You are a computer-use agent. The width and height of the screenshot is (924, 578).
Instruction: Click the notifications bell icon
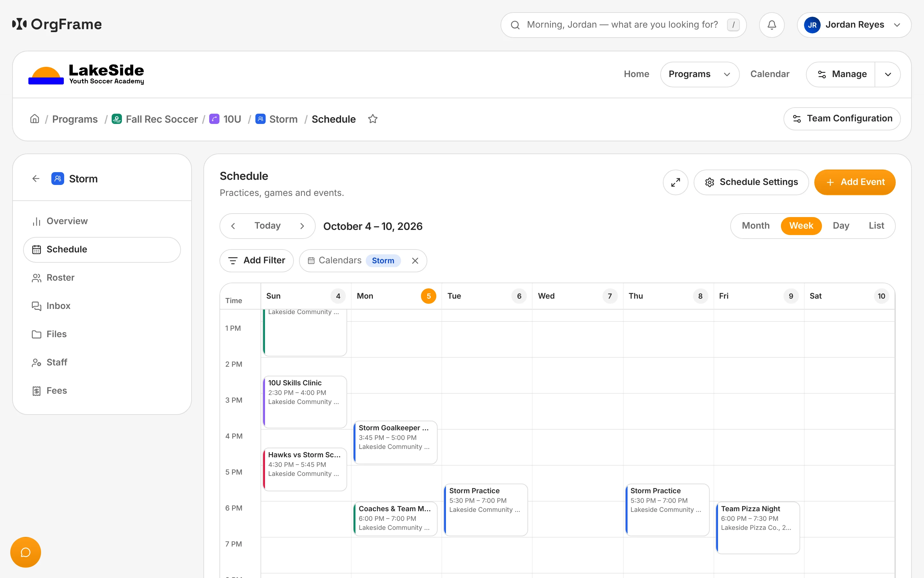[x=771, y=25]
